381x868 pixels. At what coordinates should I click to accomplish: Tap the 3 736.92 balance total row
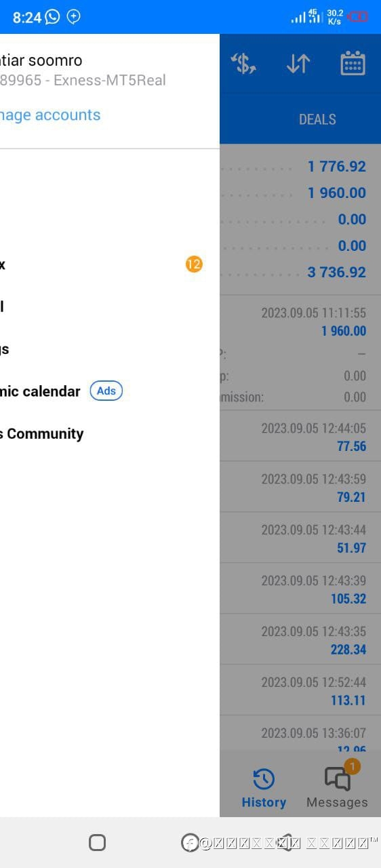click(300, 273)
